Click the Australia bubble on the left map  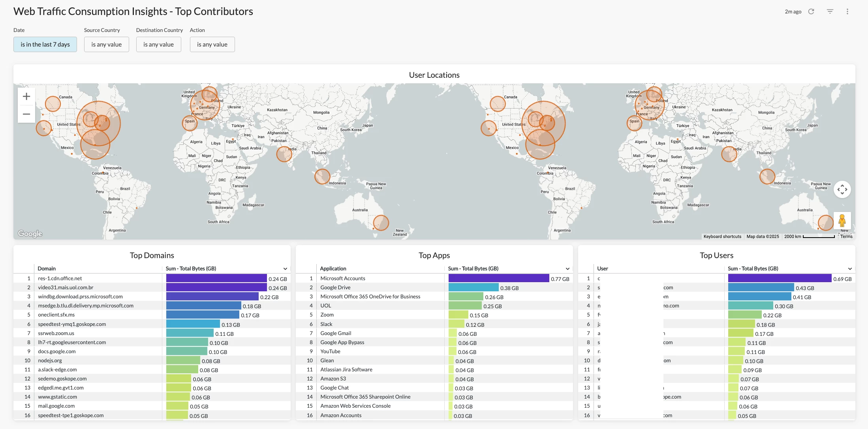(x=381, y=223)
